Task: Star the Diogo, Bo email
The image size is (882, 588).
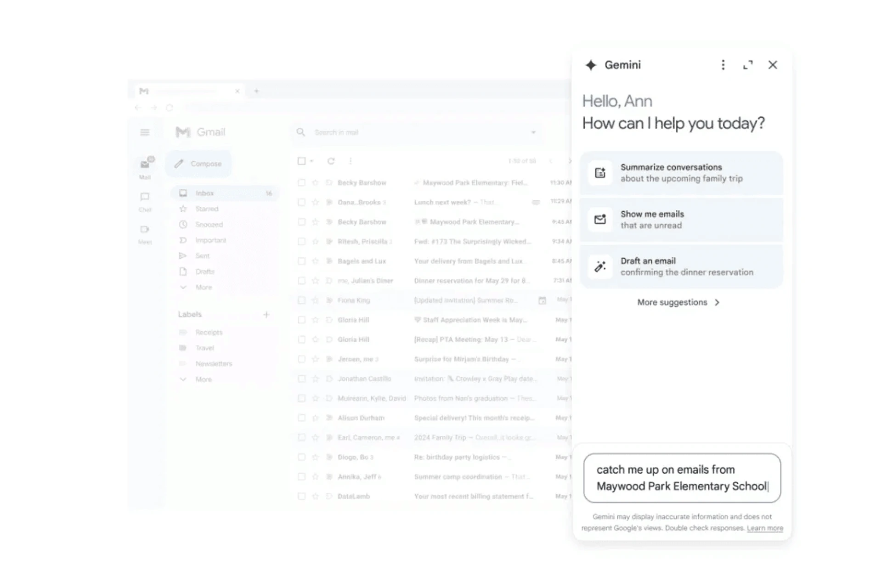Action: [x=315, y=457]
